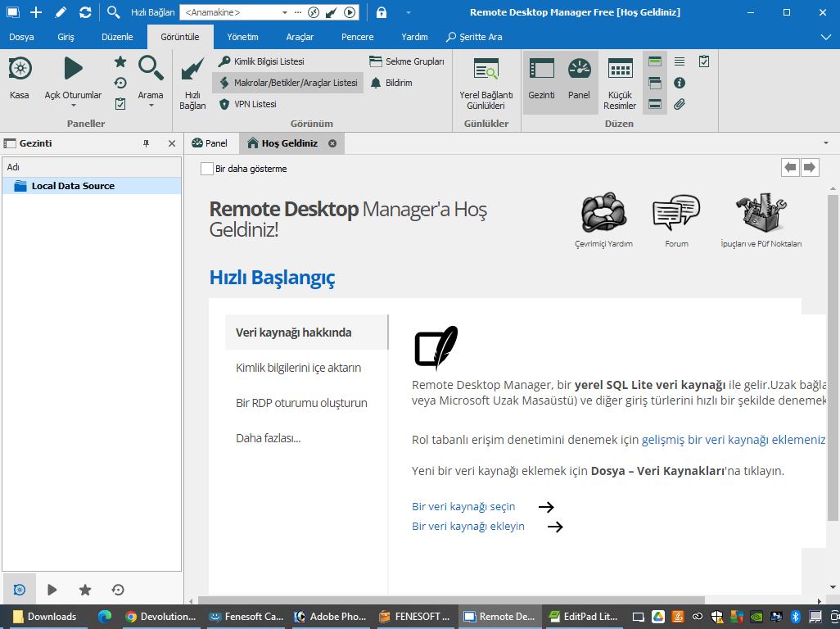Open Kimlik Bilgisi Listesi

261,61
